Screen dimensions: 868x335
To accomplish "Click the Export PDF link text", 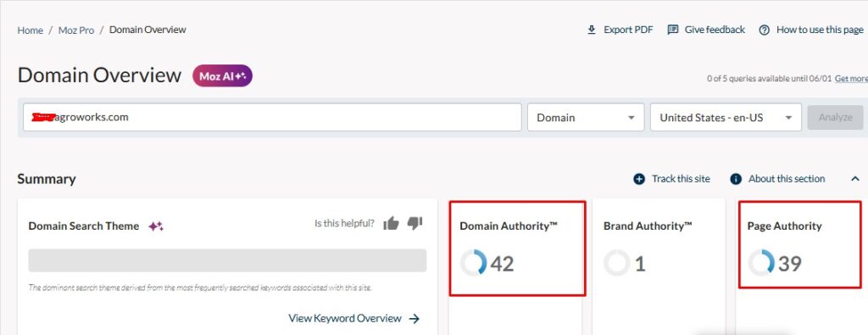I will click(628, 30).
